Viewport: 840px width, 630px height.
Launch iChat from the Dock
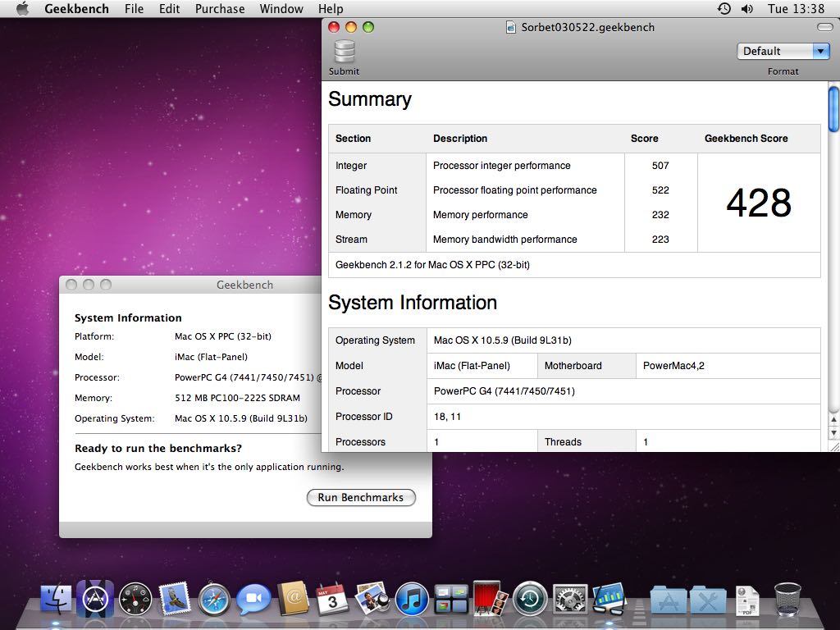pyautogui.click(x=254, y=599)
